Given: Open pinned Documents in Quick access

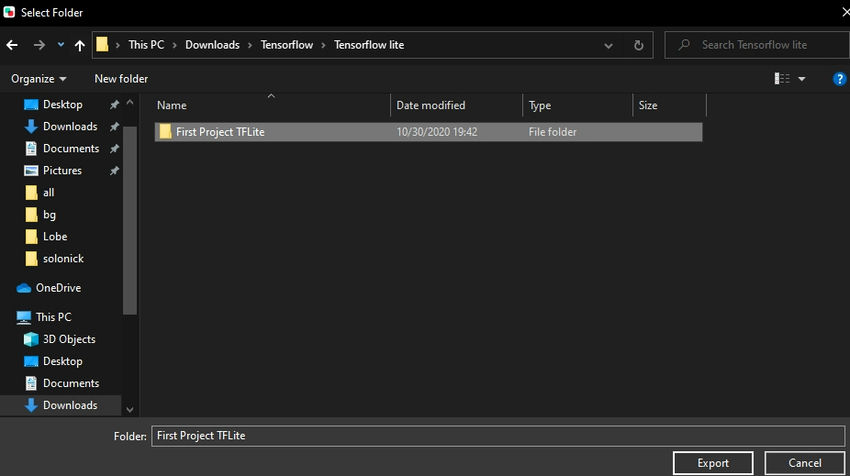Looking at the screenshot, I should coord(71,149).
